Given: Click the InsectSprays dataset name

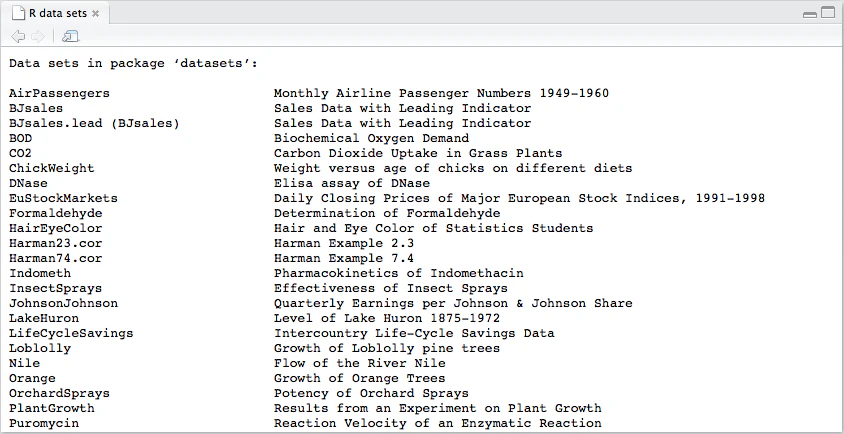Looking at the screenshot, I should pos(55,288).
